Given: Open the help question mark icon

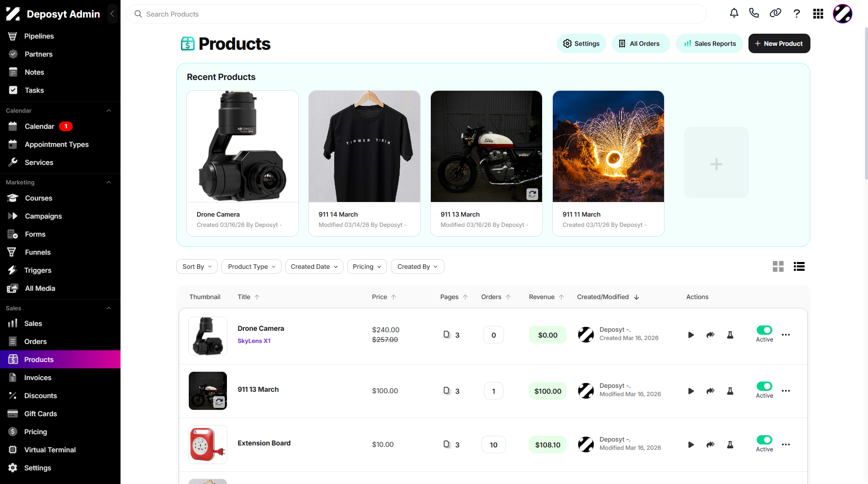Looking at the screenshot, I should (x=797, y=14).
